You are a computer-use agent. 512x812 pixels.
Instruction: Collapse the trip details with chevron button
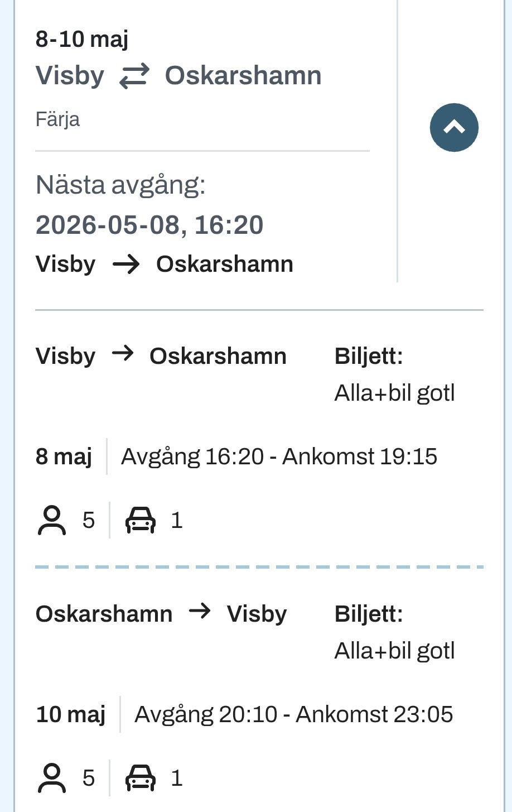pyautogui.click(x=454, y=127)
